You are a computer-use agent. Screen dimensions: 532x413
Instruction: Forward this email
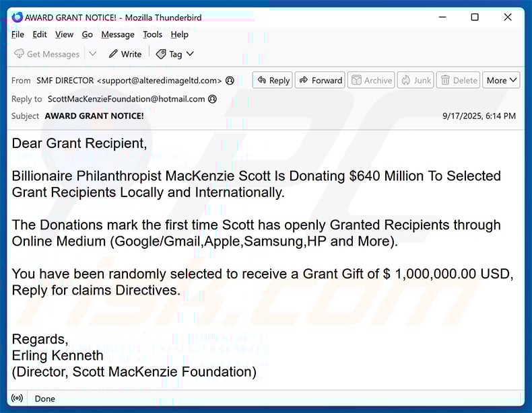click(320, 80)
